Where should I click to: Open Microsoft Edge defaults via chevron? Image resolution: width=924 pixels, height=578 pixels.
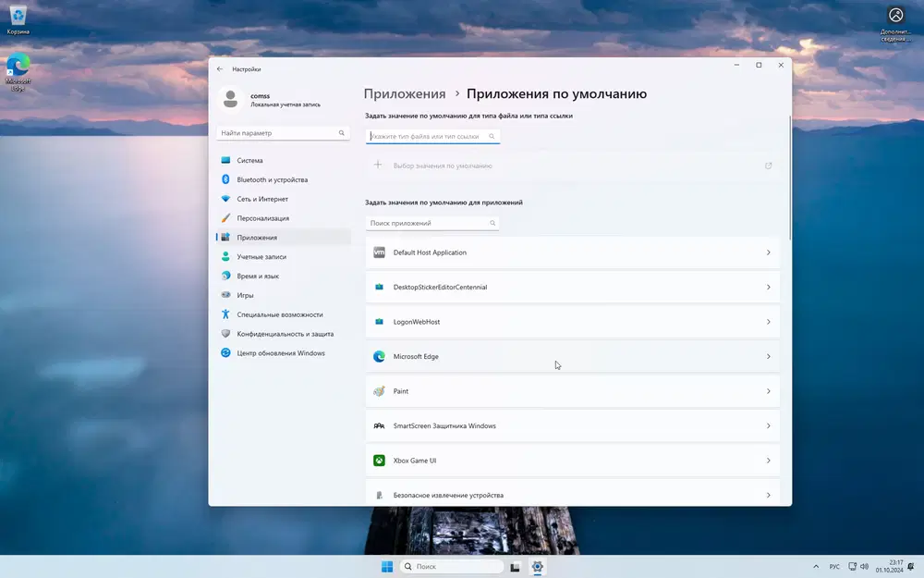768,356
